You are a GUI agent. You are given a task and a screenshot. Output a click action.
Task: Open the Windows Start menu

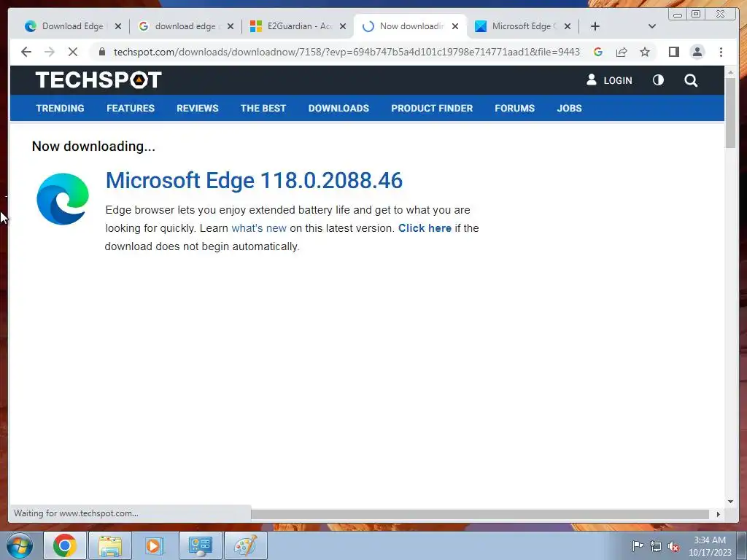click(x=20, y=545)
